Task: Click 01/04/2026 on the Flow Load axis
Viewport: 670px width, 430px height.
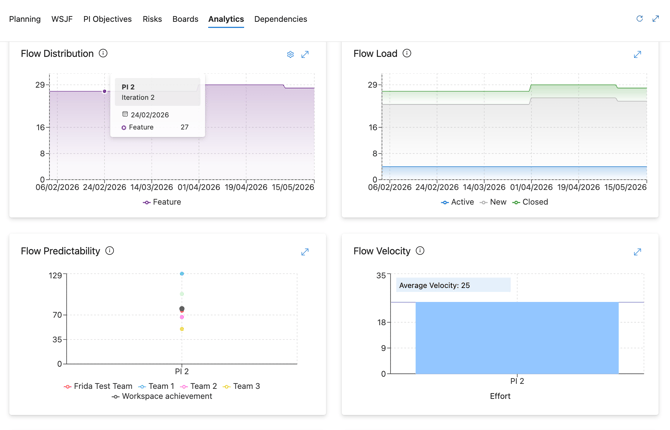Action: [531, 187]
